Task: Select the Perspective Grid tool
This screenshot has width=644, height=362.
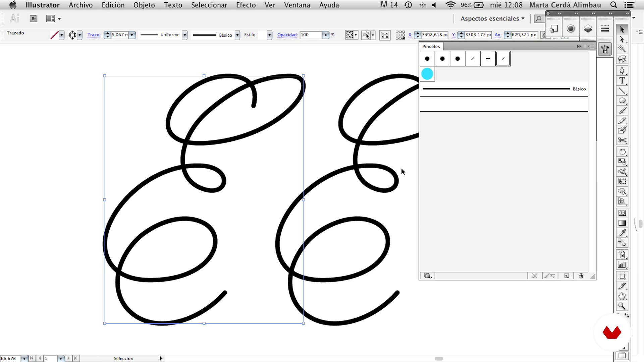Action: (x=622, y=201)
